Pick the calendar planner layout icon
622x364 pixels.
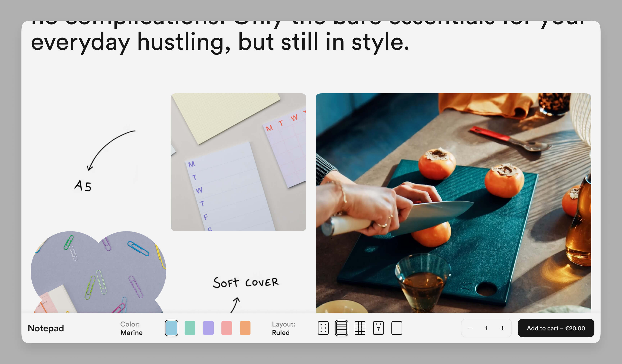point(378,328)
